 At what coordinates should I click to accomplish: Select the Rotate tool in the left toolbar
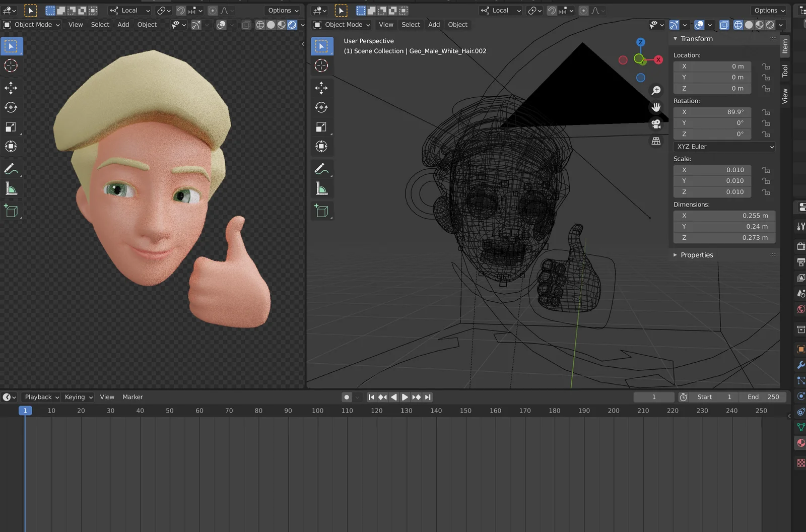coord(11,107)
